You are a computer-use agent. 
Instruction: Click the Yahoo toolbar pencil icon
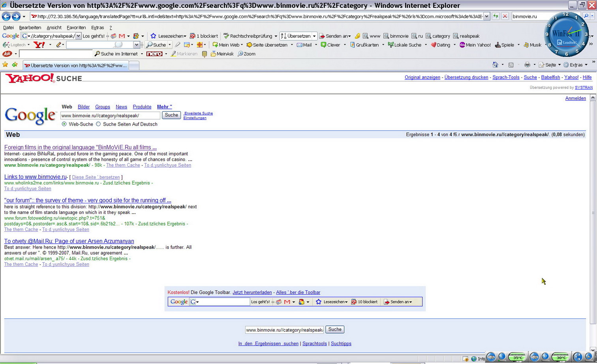[x=59, y=45]
